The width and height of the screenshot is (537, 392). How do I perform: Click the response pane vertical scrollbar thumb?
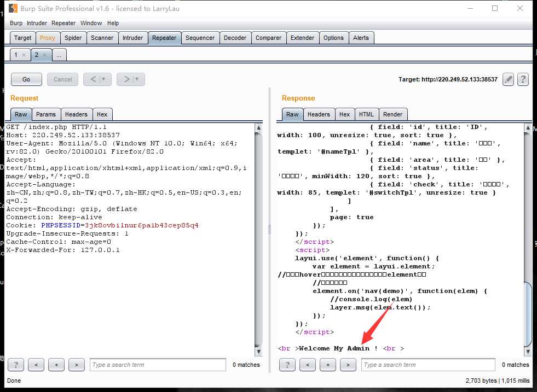pos(528,314)
